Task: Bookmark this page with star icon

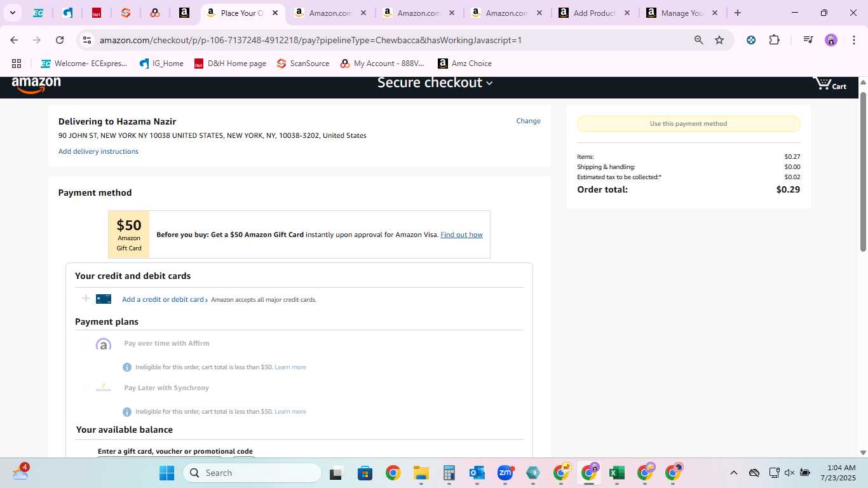Action: point(719,40)
